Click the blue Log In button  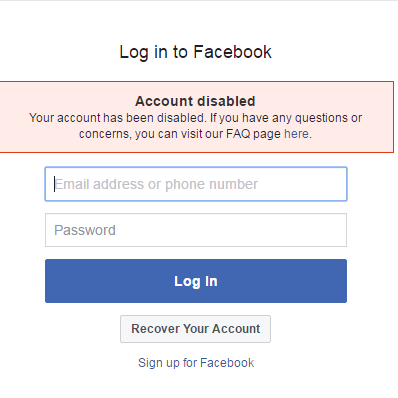tap(196, 281)
